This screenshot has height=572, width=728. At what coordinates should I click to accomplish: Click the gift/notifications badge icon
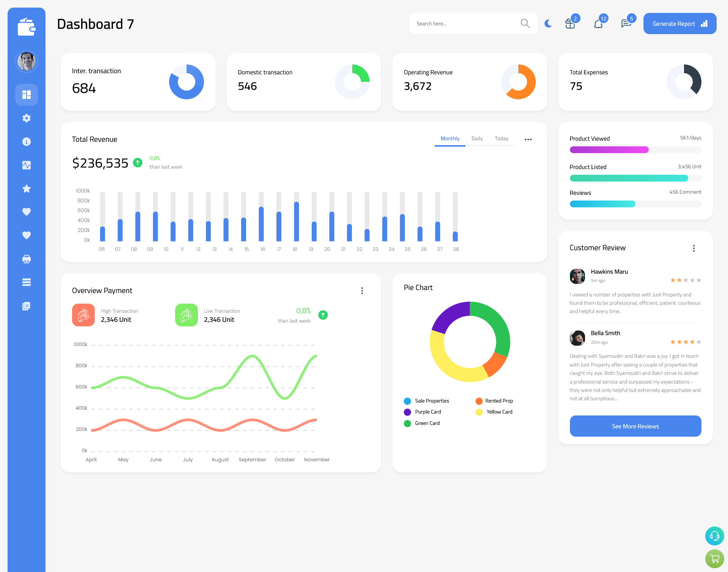pyautogui.click(x=569, y=24)
